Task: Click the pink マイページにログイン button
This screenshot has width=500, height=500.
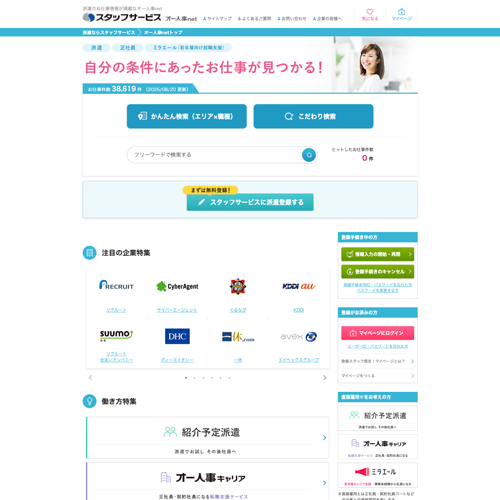Action: point(378,333)
